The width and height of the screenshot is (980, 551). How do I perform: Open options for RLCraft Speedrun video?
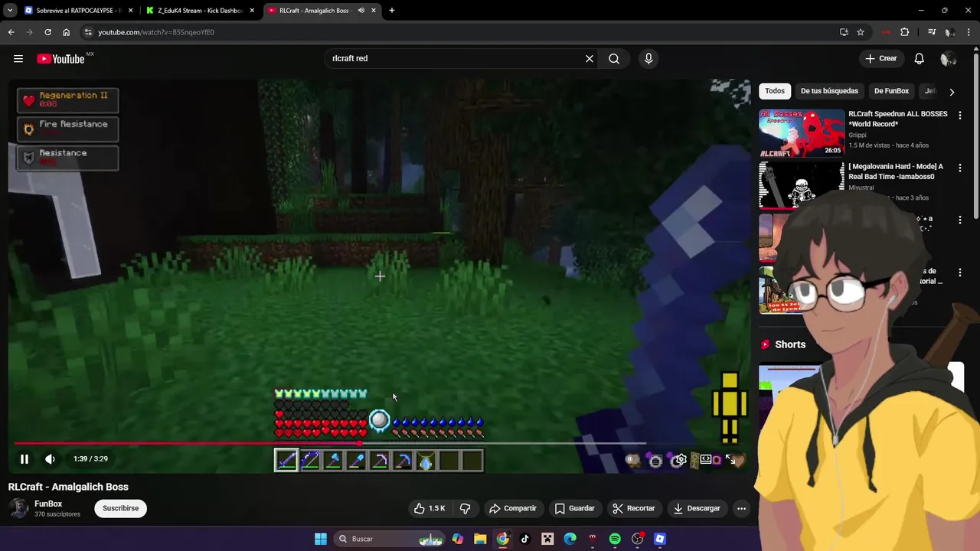pyautogui.click(x=960, y=116)
